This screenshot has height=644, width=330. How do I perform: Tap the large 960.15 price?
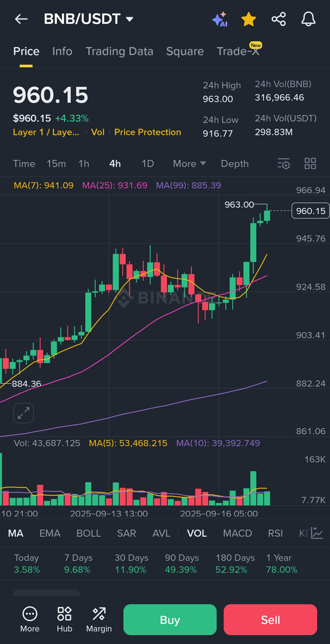(x=51, y=95)
